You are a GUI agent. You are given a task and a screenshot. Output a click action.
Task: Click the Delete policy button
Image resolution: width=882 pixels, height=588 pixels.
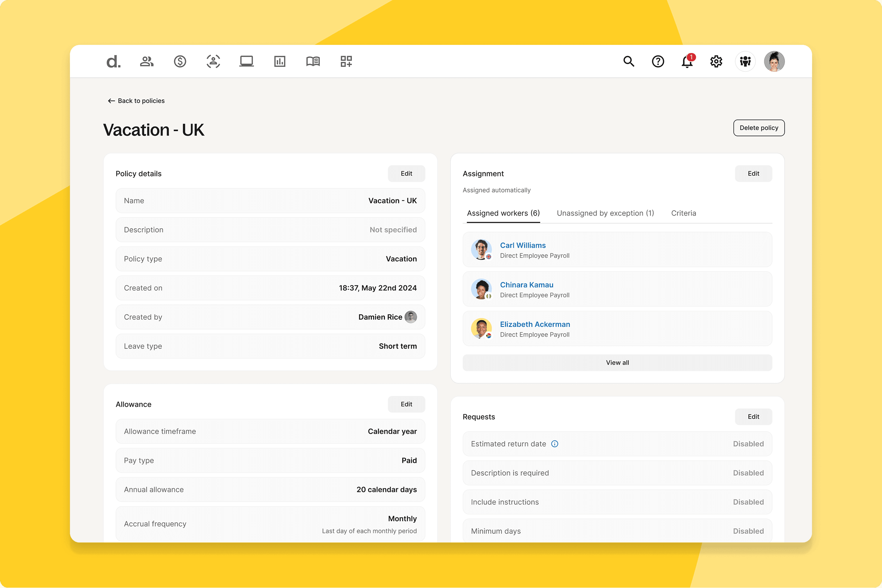click(x=759, y=127)
